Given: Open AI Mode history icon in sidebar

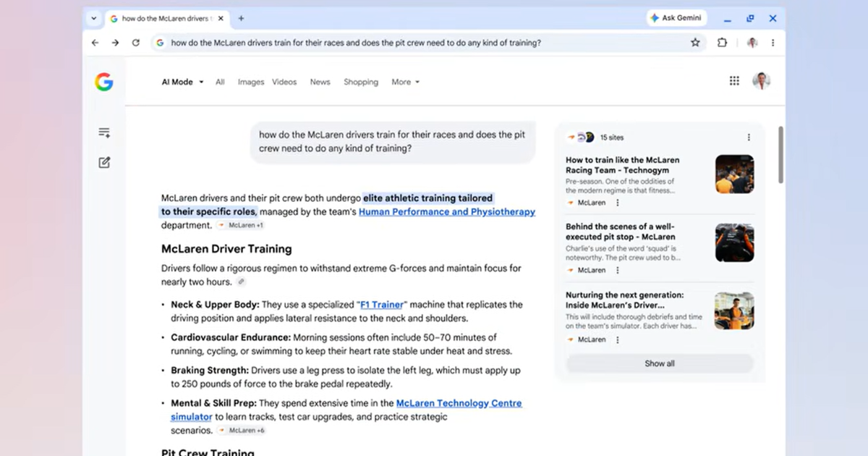Looking at the screenshot, I should pyautogui.click(x=104, y=132).
